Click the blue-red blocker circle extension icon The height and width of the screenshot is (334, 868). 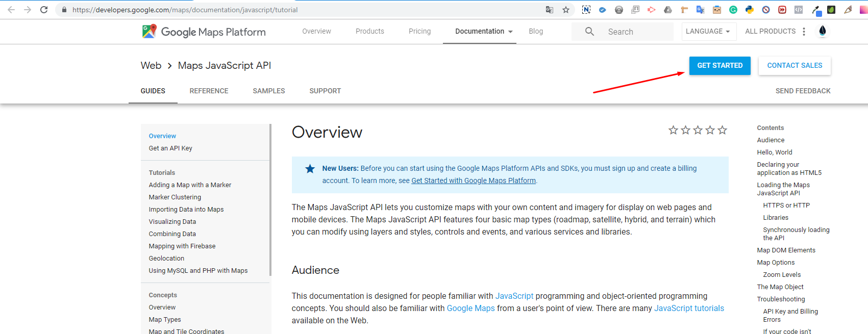tap(766, 10)
